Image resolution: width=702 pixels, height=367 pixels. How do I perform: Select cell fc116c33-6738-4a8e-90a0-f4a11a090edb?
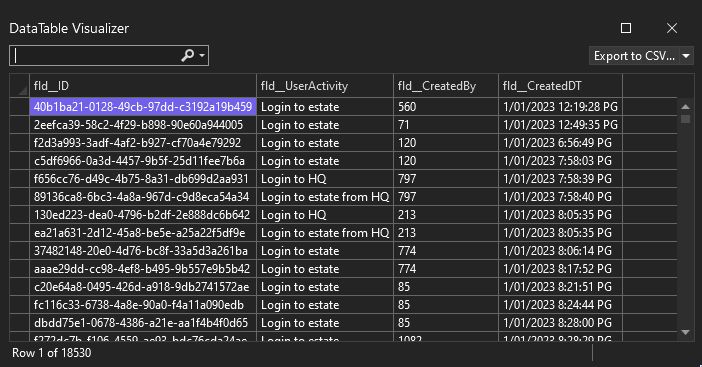pos(143,305)
